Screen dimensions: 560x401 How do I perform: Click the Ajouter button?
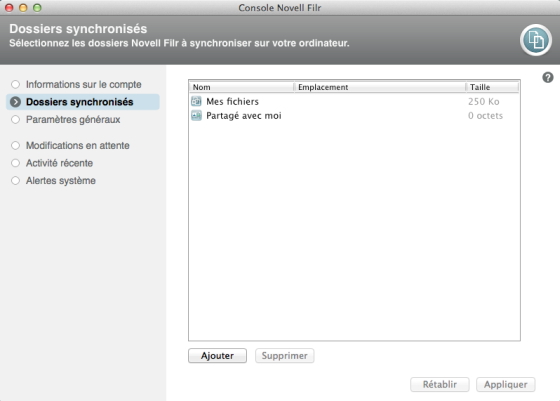217,356
